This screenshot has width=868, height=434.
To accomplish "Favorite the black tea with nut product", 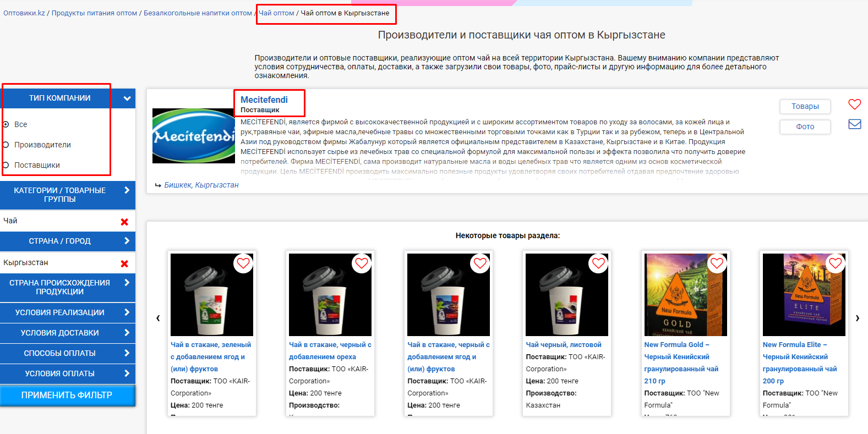I will 362,263.
